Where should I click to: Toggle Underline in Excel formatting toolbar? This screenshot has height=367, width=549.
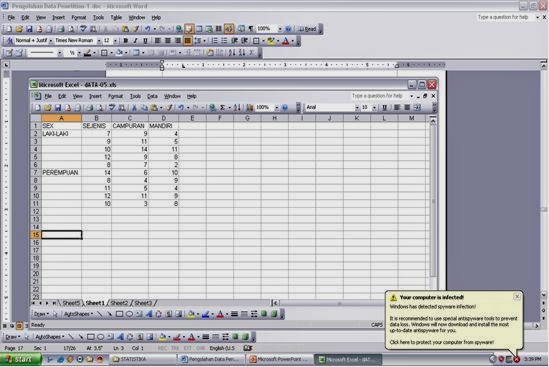(x=384, y=108)
